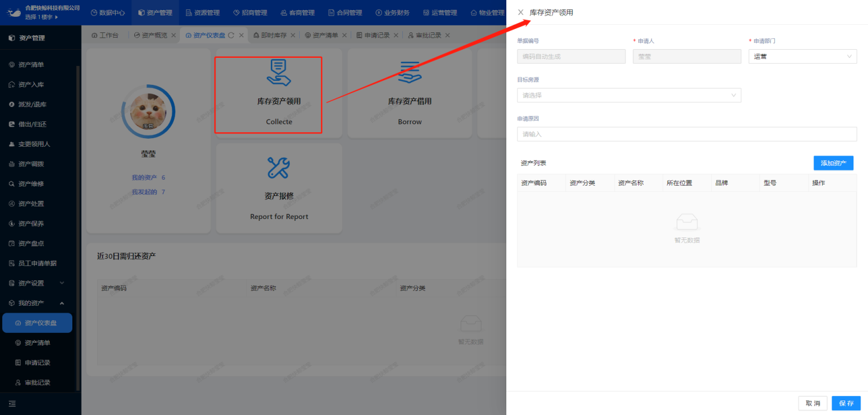Click the 取消 button
The height and width of the screenshot is (415, 868).
812,403
